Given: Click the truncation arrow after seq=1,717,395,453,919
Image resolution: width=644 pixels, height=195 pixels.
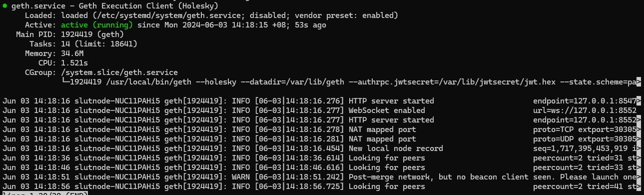Looking at the screenshot, I should point(639,148).
